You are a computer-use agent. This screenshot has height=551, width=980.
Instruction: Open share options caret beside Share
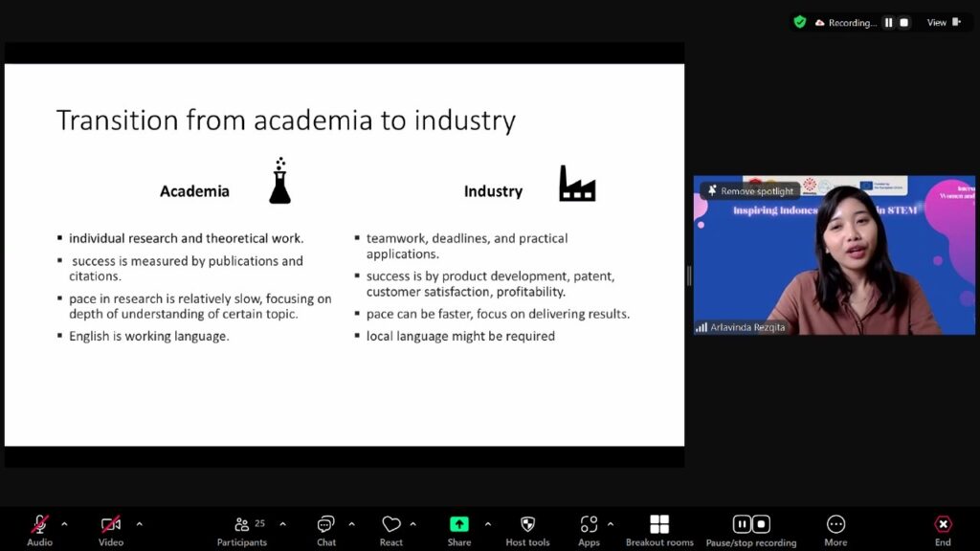point(488,524)
